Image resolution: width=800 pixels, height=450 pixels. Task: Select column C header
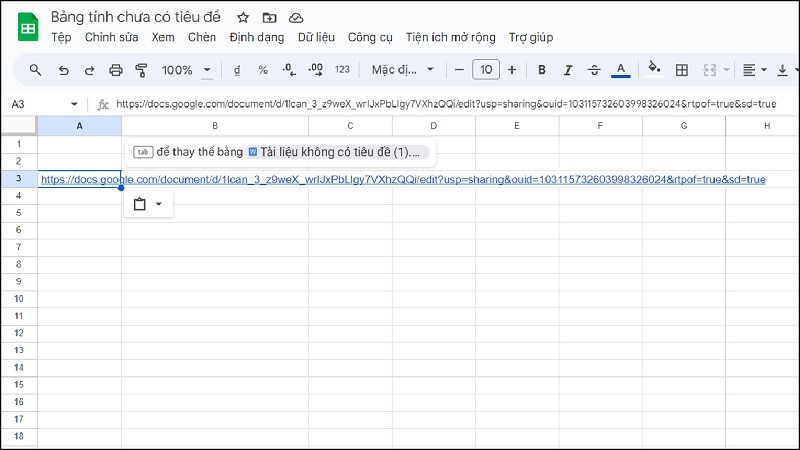click(350, 126)
